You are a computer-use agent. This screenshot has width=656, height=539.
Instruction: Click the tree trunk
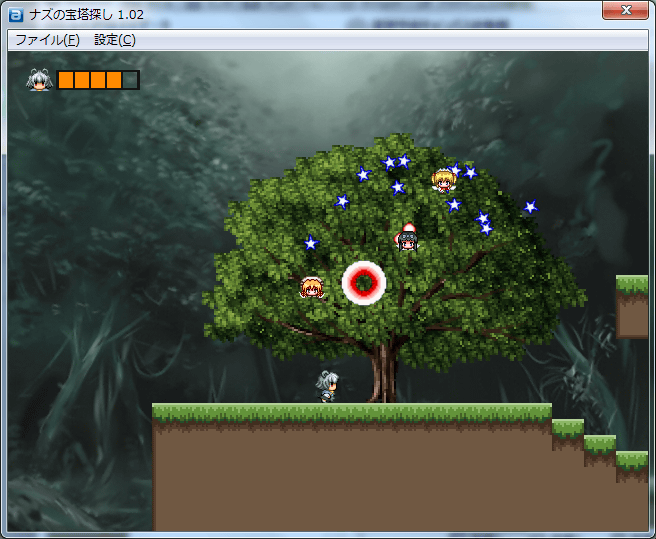click(383, 373)
